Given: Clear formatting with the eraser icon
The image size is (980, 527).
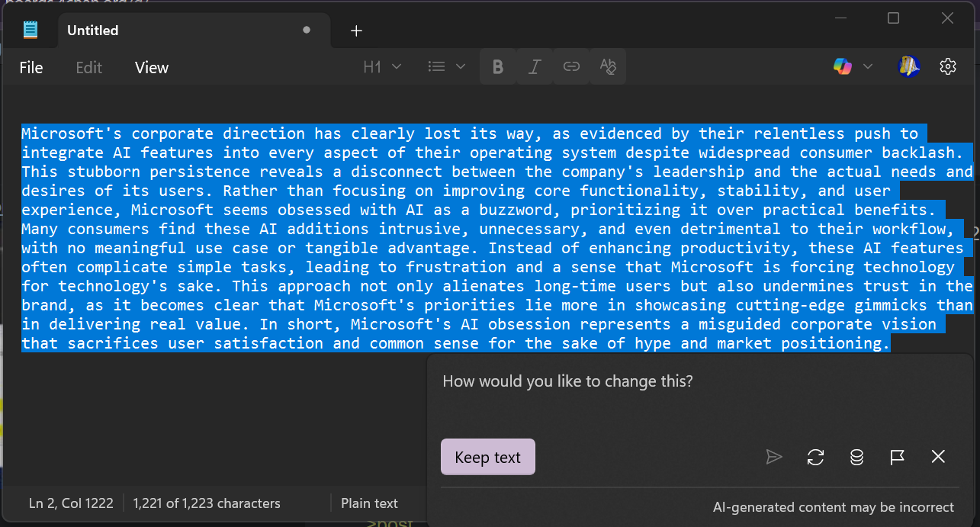Looking at the screenshot, I should coord(608,67).
